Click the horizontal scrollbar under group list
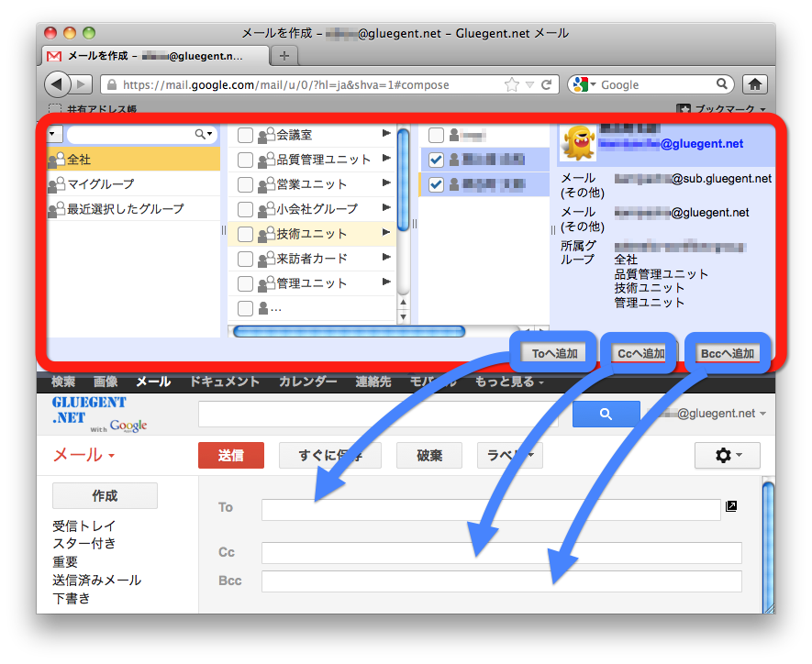812x664 pixels. (349, 331)
